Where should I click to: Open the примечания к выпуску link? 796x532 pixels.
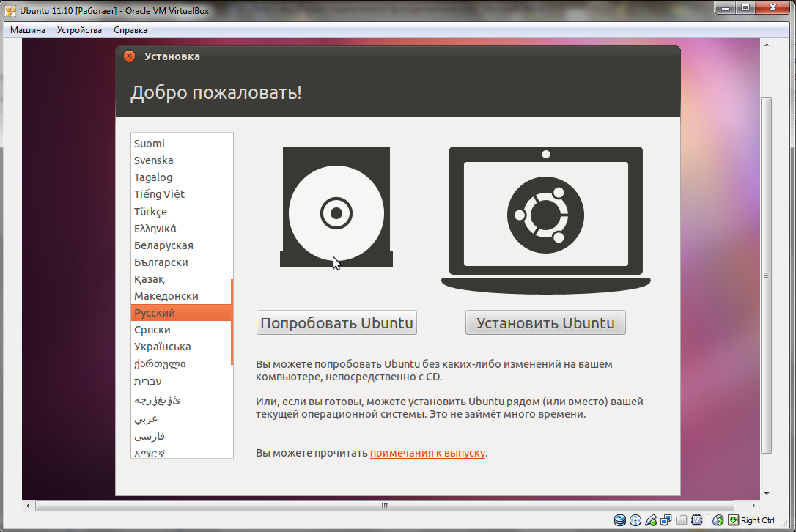tap(427, 453)
